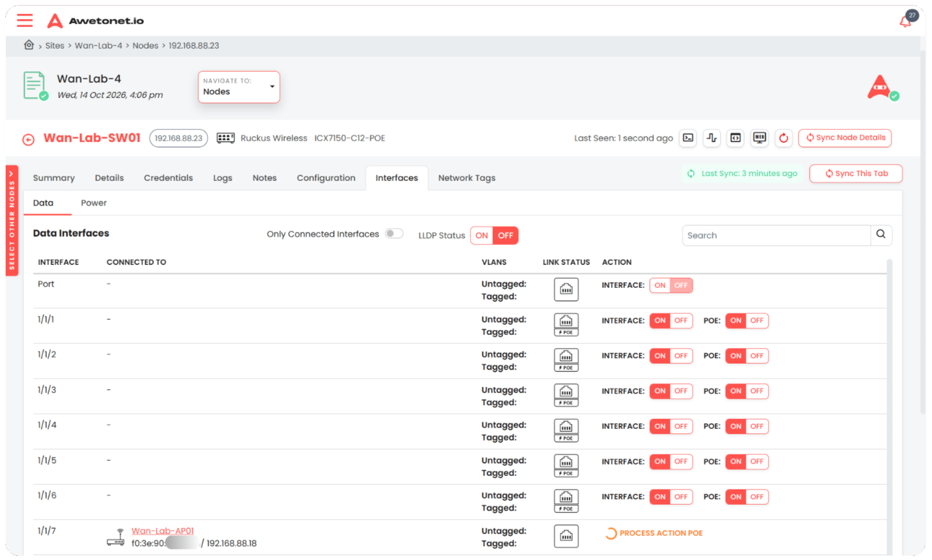The height and width of the screenshot is (560, 932).
Task: Click the red reboot node icon
Action: click(x=783, y=138)
